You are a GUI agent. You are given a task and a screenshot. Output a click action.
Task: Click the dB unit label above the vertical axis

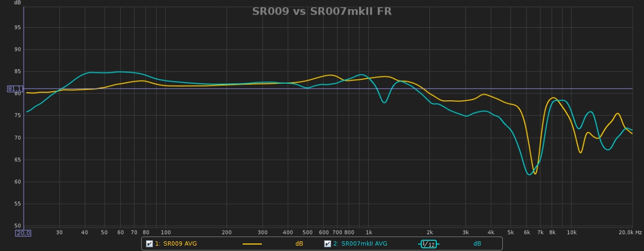17,3
